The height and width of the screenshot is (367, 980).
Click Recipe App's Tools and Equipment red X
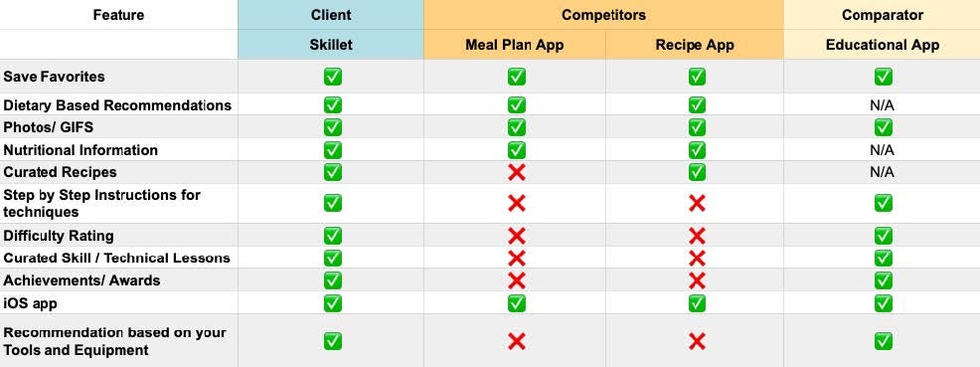697,341
